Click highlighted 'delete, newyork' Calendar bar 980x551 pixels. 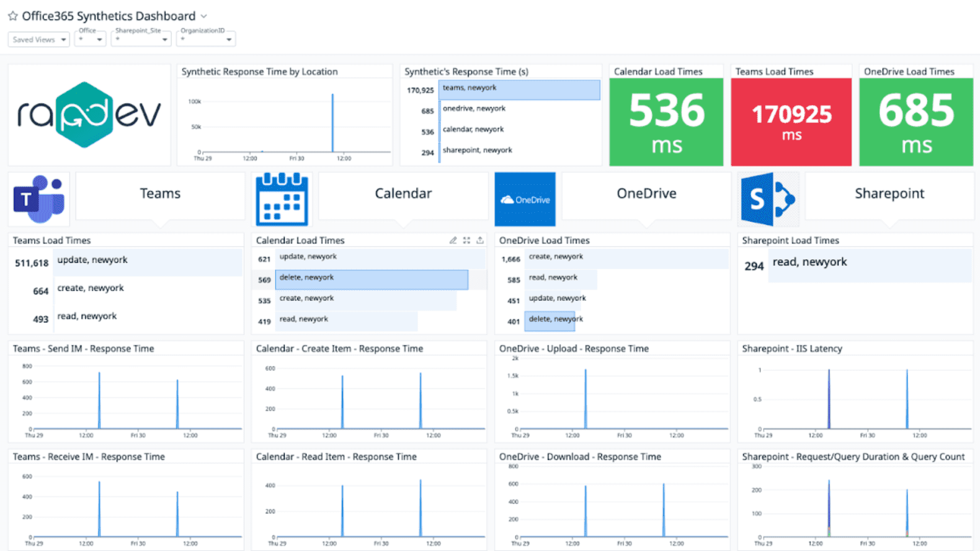tap(372, 280)
